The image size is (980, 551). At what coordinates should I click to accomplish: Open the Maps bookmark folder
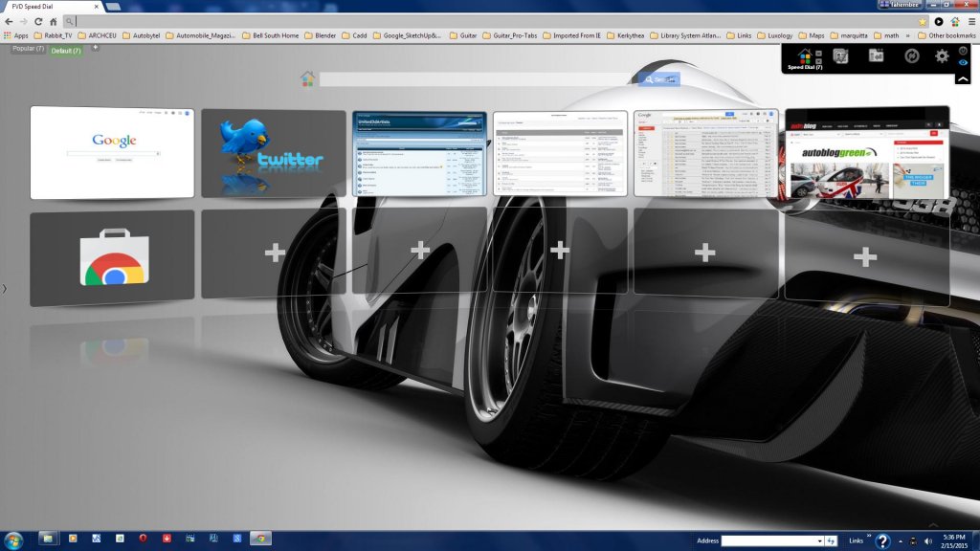pos(812,35)
